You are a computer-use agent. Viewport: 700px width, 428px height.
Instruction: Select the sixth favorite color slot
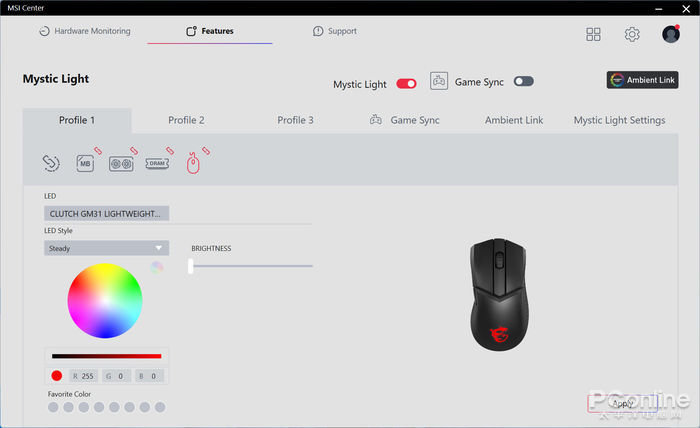click(129, 407)
